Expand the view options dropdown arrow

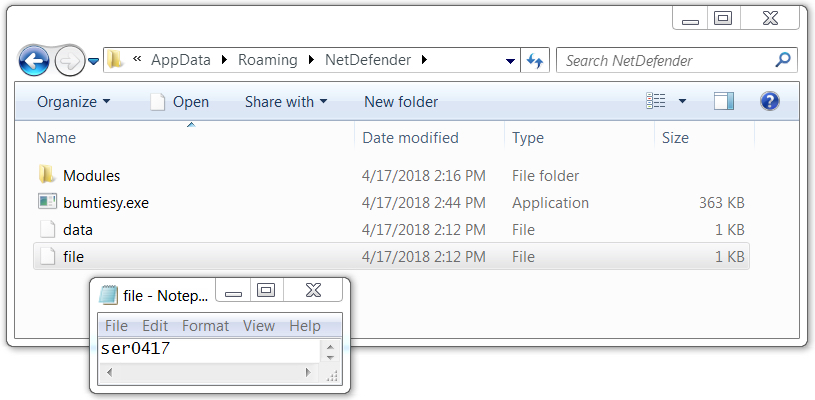click(x=682, y=101)
